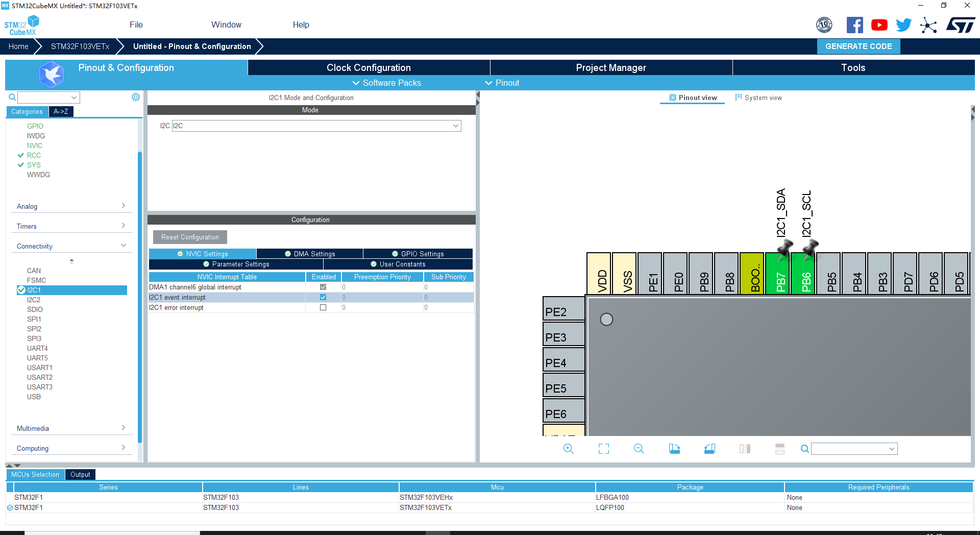
Task: Select I2C2 in the Connectivity list
Action: click(34, 300)
